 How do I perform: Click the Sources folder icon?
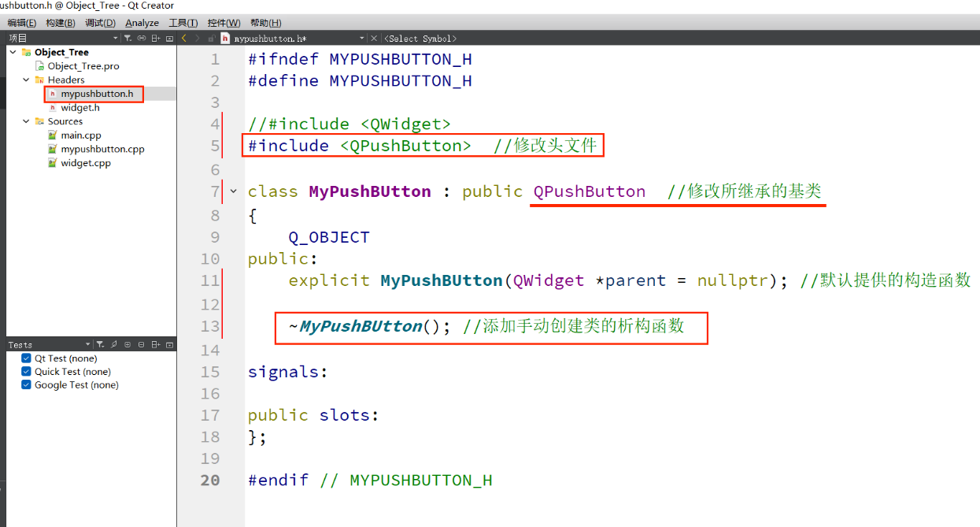click(x=39, y=121)
